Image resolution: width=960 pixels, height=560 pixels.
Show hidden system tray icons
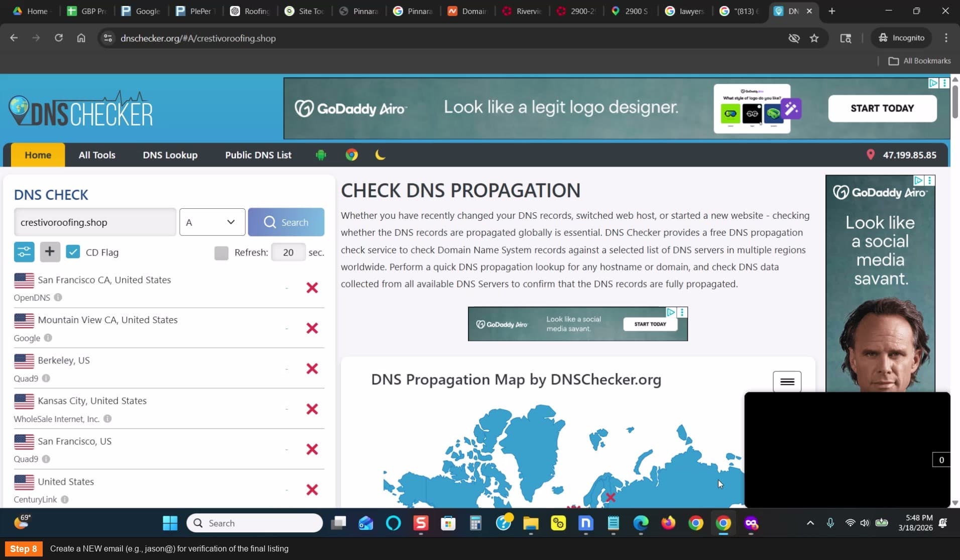pos(810,523)
